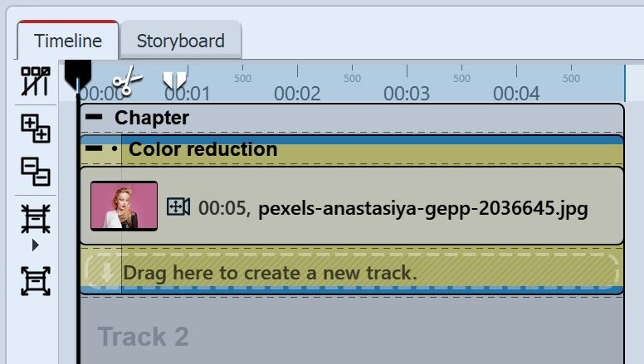Click the Color reduction title
Viewport: 644px width, 364px height.
point(203,150)
